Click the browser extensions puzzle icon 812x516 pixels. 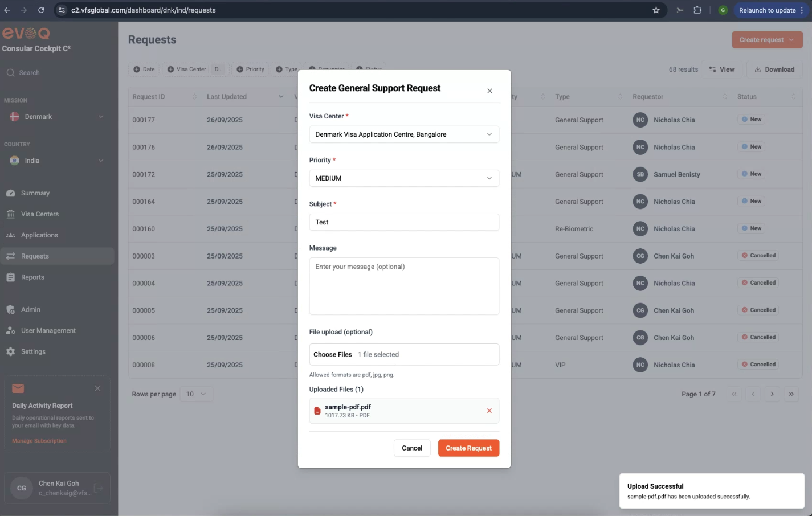coord(697,10)
